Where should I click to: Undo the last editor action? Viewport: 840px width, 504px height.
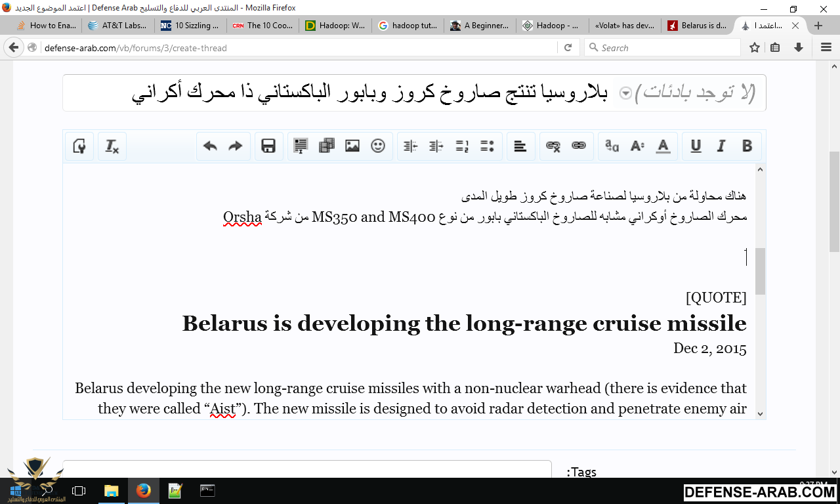coord(210,146)
